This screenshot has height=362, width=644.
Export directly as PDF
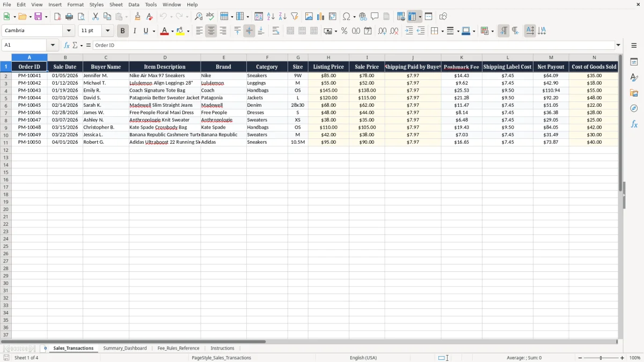click(57, 17)
